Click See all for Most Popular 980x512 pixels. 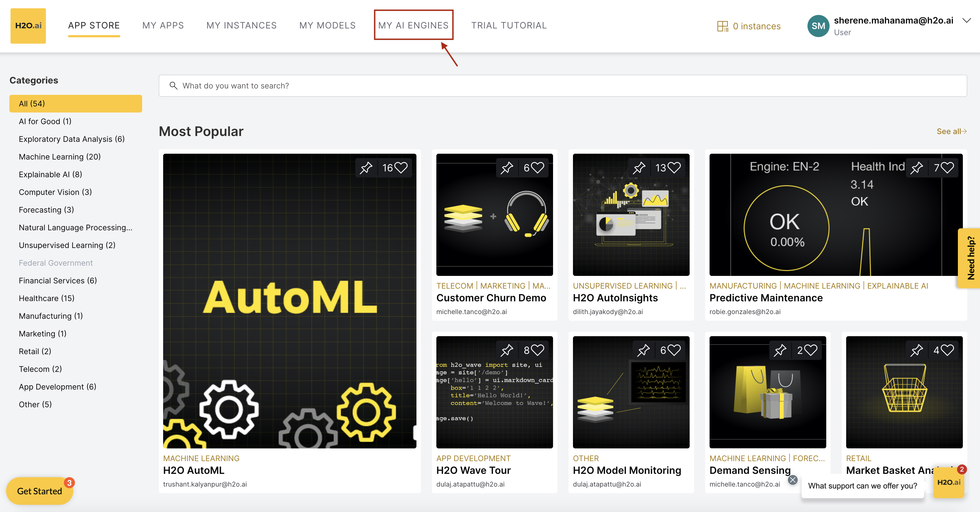point(952,131)
